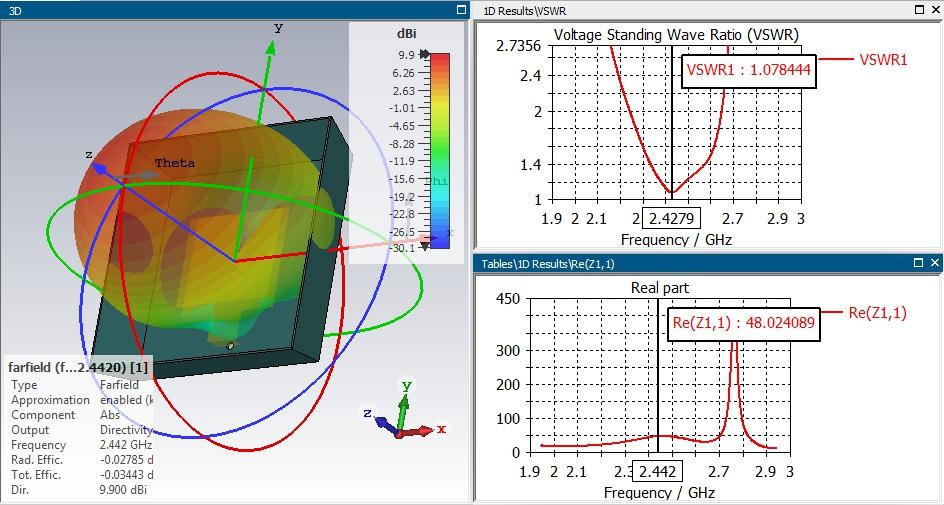Viewport: 944px width, 505px height.
Task: Click the Theta axis label in 3D view
Action: (175, 163)
